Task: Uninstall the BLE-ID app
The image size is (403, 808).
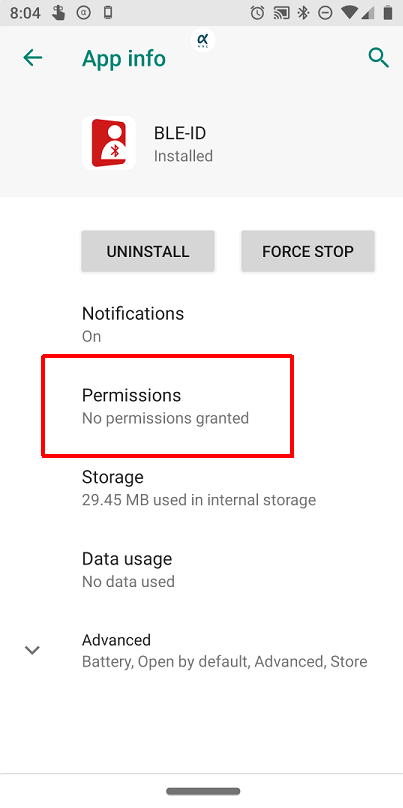Action: [148, 251]
